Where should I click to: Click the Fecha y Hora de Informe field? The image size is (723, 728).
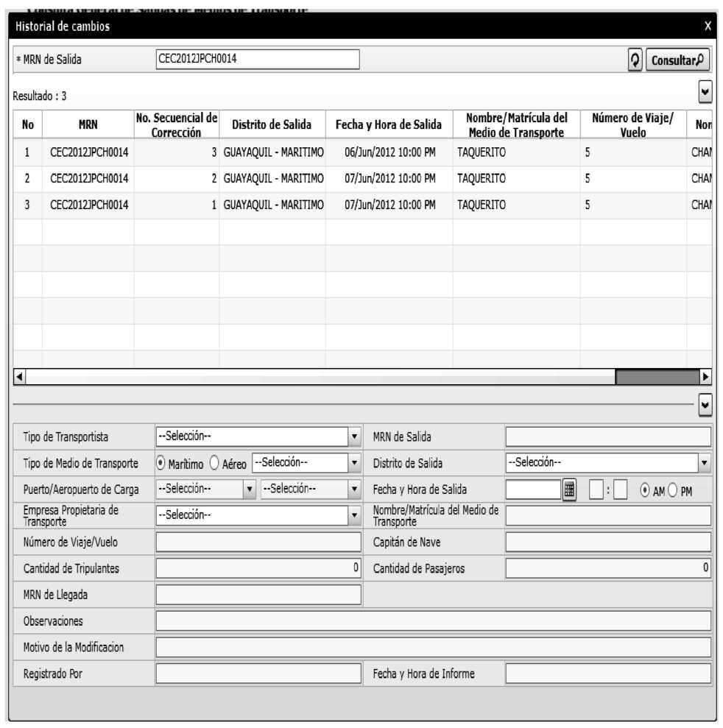(608, 674)
